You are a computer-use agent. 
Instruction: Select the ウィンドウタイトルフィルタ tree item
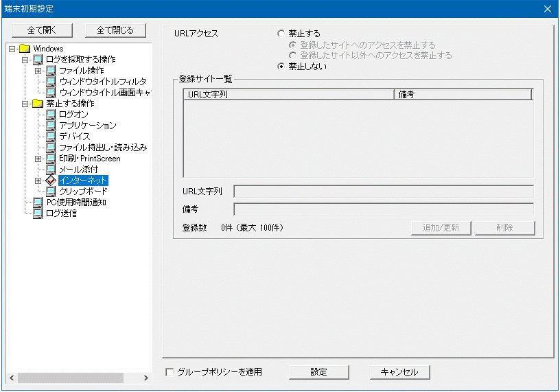(102, 82)
